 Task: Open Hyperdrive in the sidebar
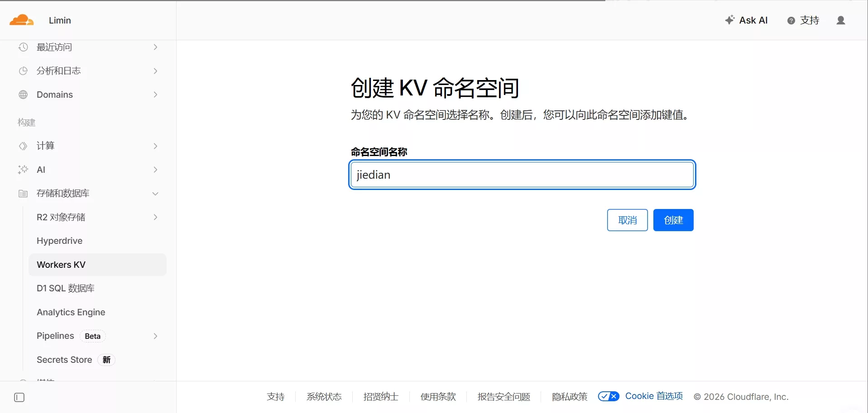(59, 241)
